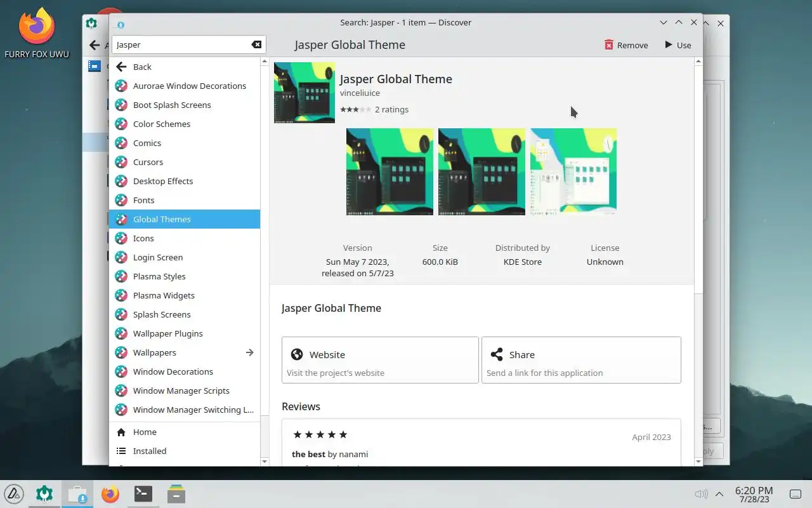
Task: Click the Jasper search input field
Action: click(x=188, y=44)
